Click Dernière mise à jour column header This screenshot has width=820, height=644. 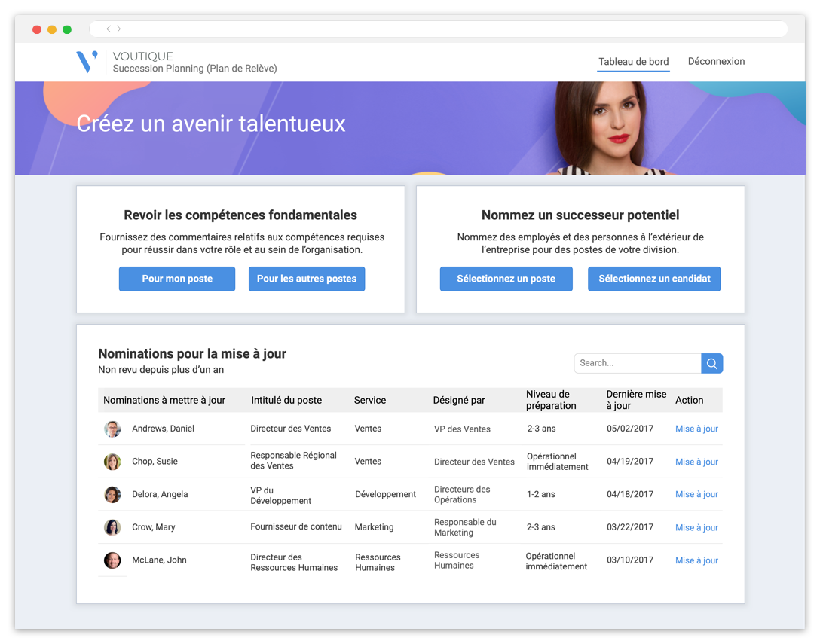[636, 400]
